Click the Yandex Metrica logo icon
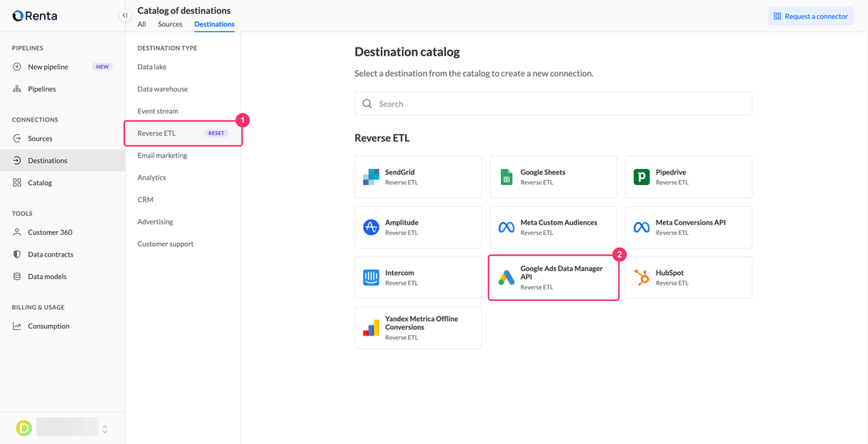Viewport: 868px width, 444px height. click(x=371, y=328)
